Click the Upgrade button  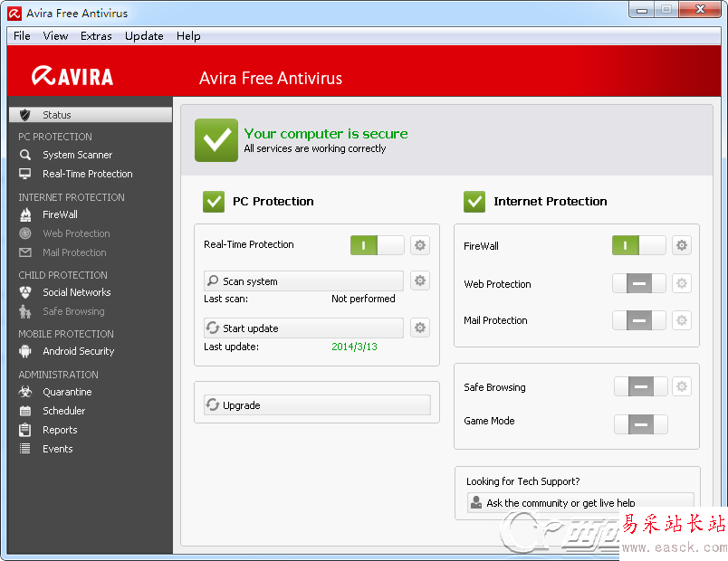coord(317,405)
